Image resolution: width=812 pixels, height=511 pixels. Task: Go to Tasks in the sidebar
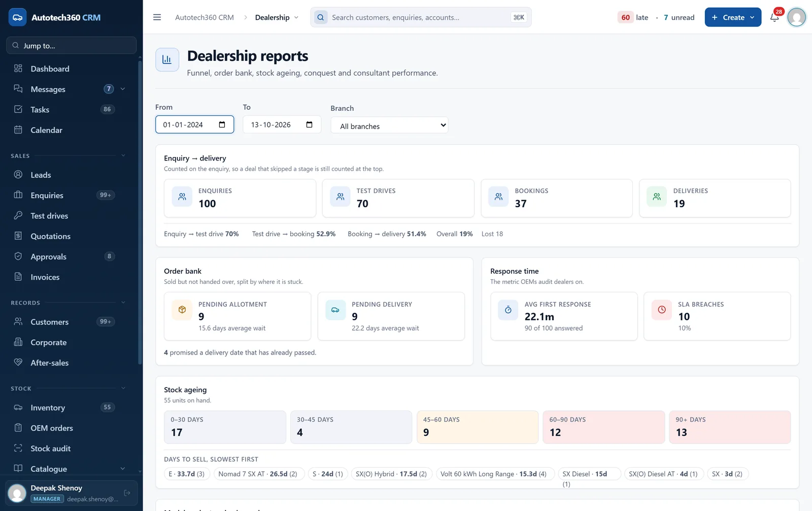point(71,109)
